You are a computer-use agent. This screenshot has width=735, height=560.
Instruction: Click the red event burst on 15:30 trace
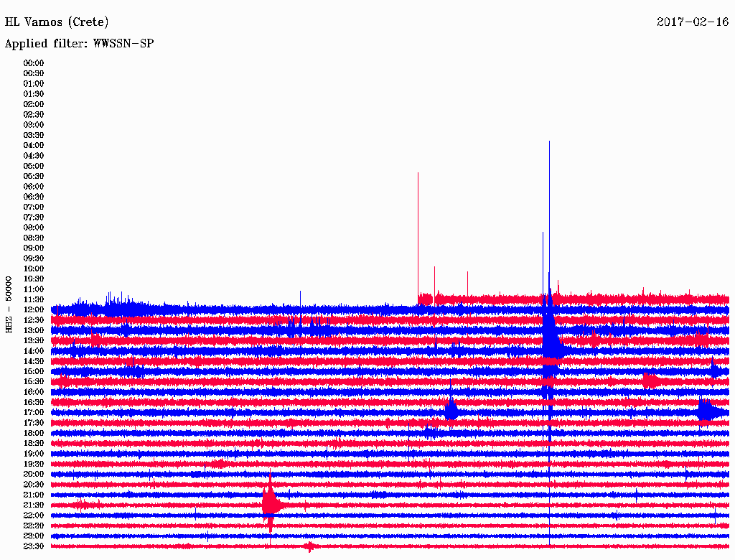tap(650, 381)
